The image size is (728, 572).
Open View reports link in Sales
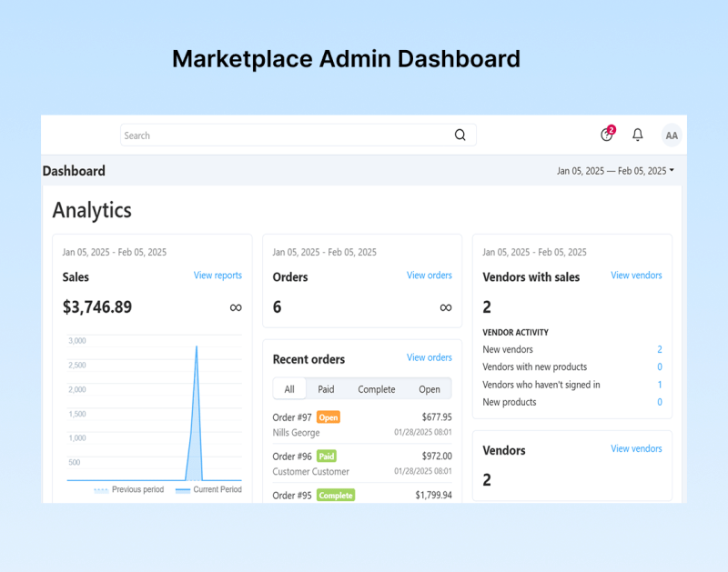217,276
